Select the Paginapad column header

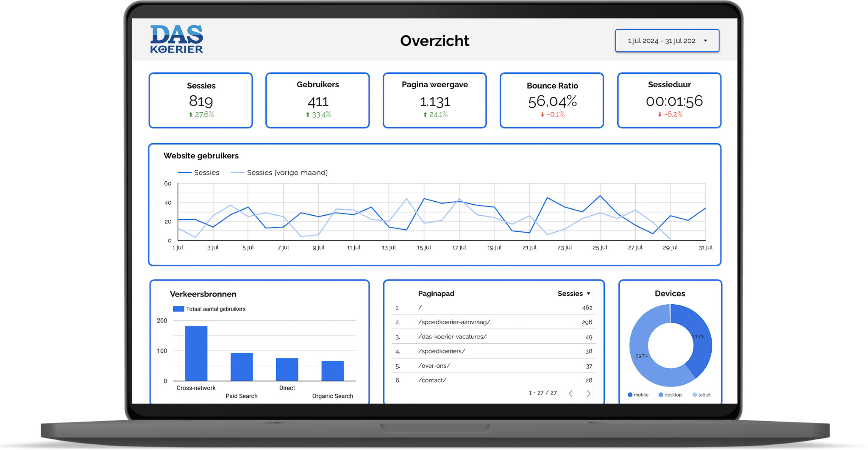pyautogui.click(x=436, y=293)
